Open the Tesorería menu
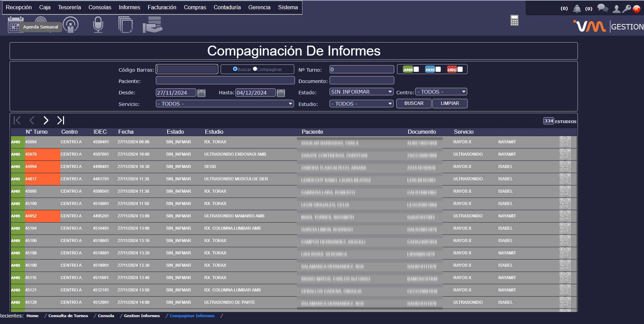The height and width of the screenshot is (324, 644). coord(70,7)
